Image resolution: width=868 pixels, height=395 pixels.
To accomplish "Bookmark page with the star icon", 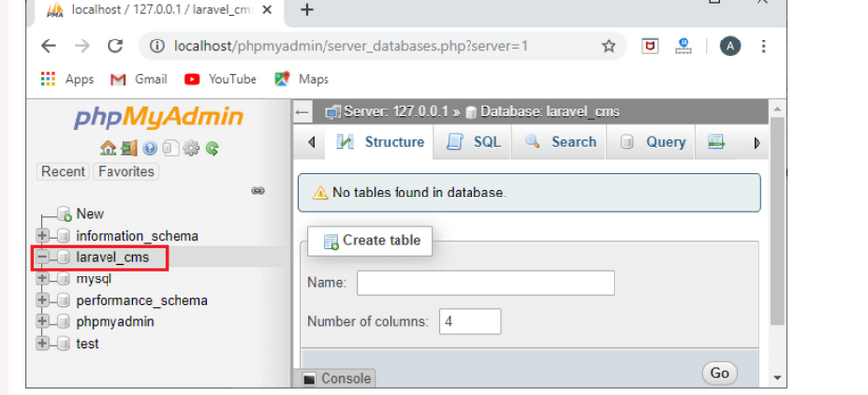I will pyautogui.click(x=609, y=46).
